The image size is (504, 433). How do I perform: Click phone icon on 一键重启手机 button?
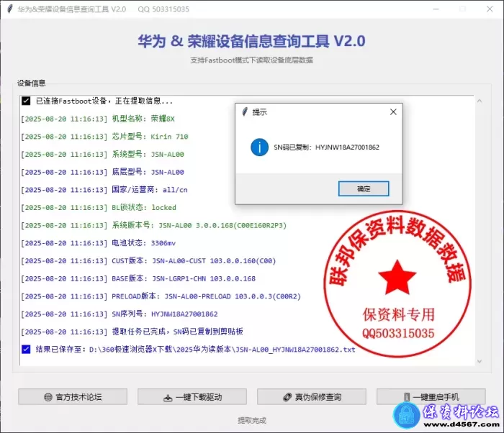pos(407,397)
